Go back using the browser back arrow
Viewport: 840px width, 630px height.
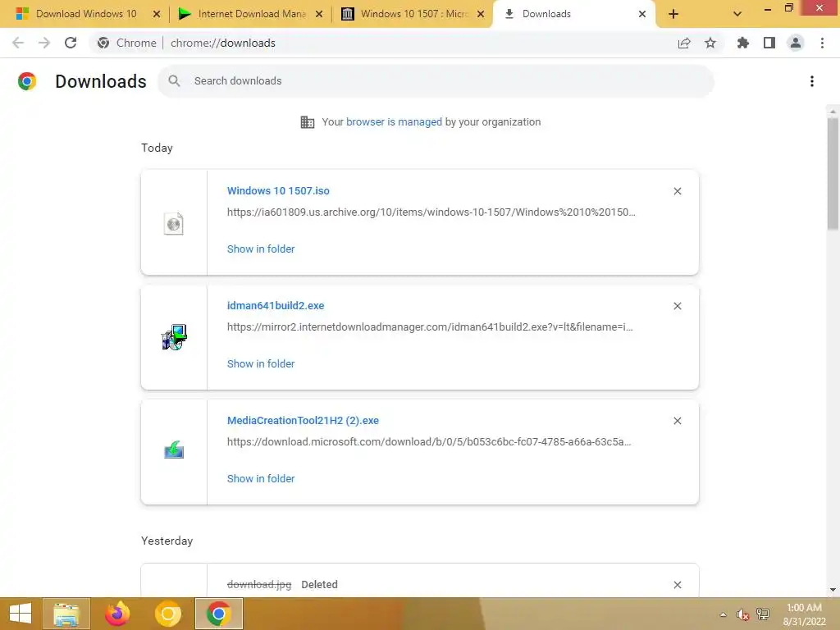tap(18, 43)
